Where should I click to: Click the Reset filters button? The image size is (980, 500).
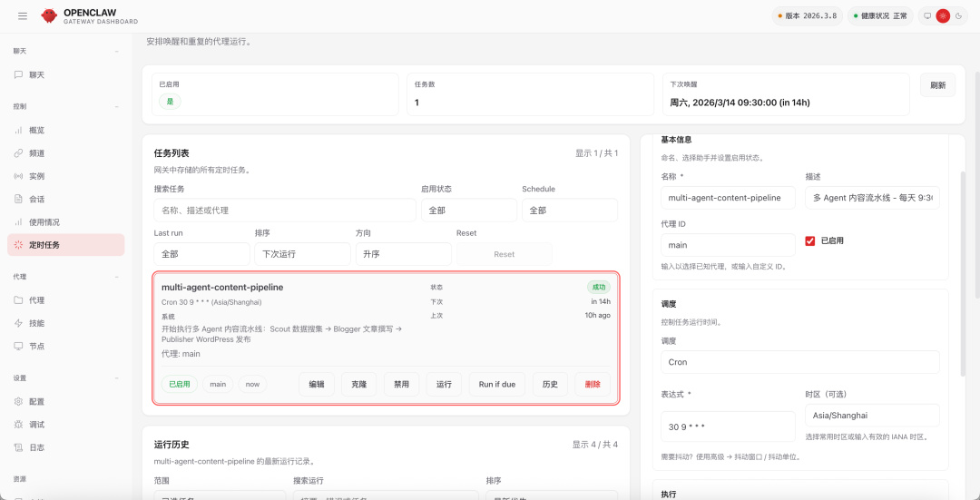point(505,254)
